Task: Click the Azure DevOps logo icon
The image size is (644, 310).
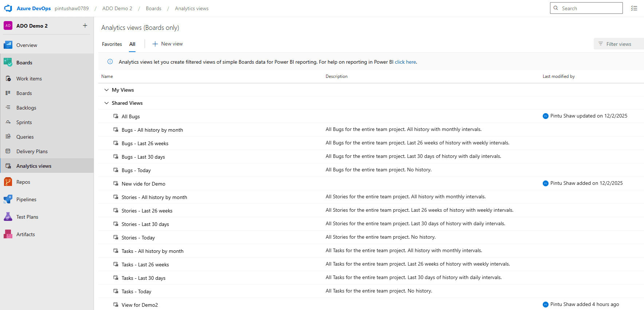Action: [x=8, y=8]
